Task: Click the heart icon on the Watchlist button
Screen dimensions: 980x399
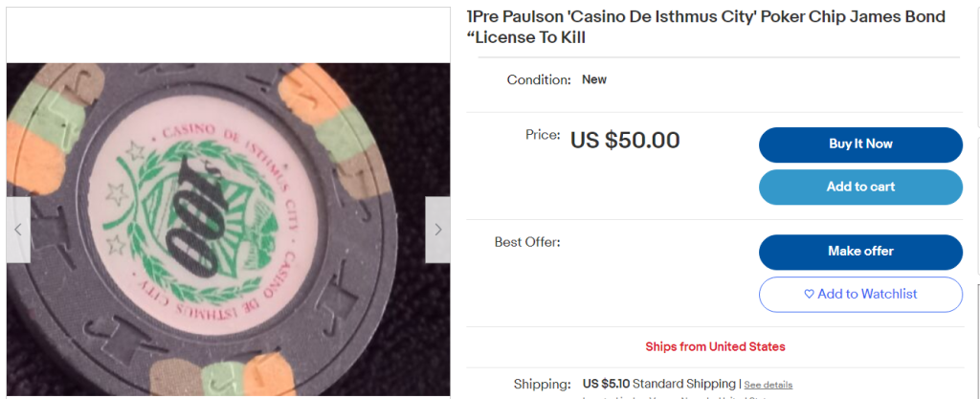Action: [x=809, y=295]
